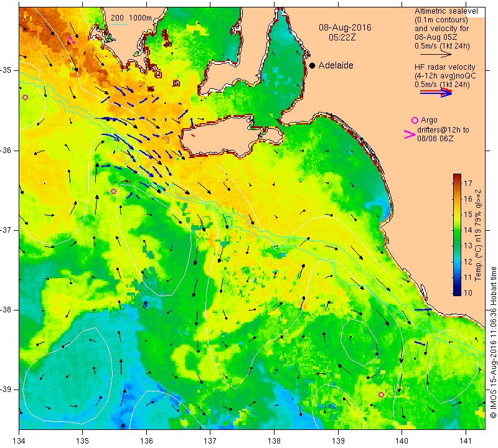Click the Adelaide city label
This screenshot has width=498, height=448.
point(336,65)
